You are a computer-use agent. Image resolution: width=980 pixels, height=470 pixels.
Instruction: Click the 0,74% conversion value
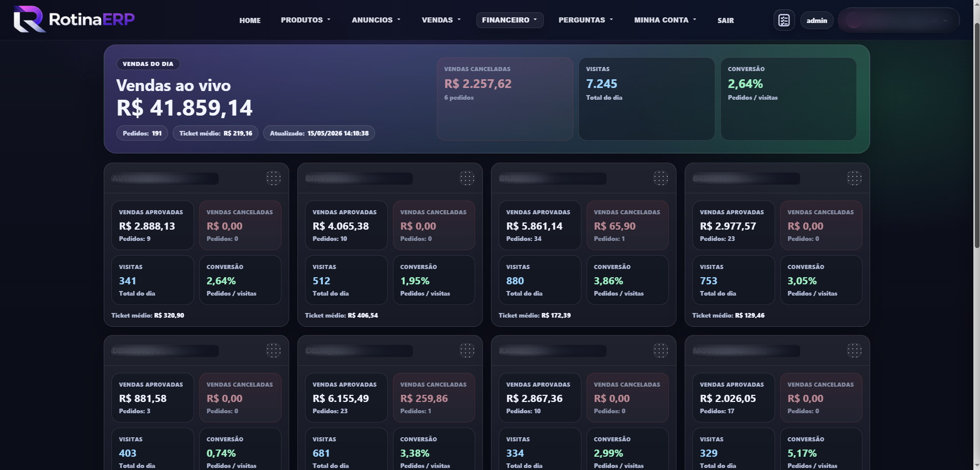coord(221,453)
